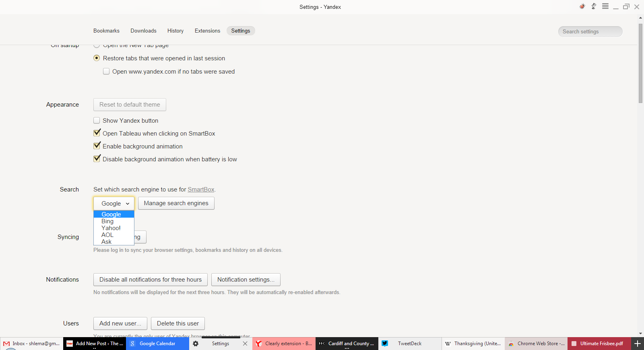Open the Yandex browser main menu icon
644x350 pixels.
tap(605, 6)
